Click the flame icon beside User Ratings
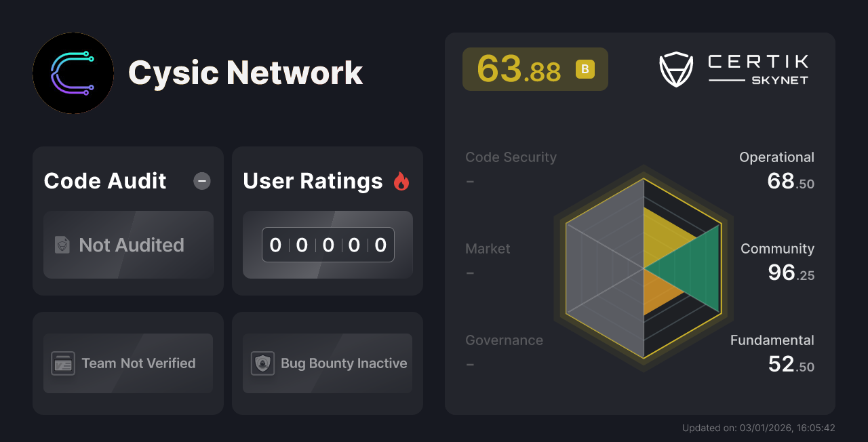Viewport: 868px width, 442px height. pyautogui.click(x=401, y=180)
